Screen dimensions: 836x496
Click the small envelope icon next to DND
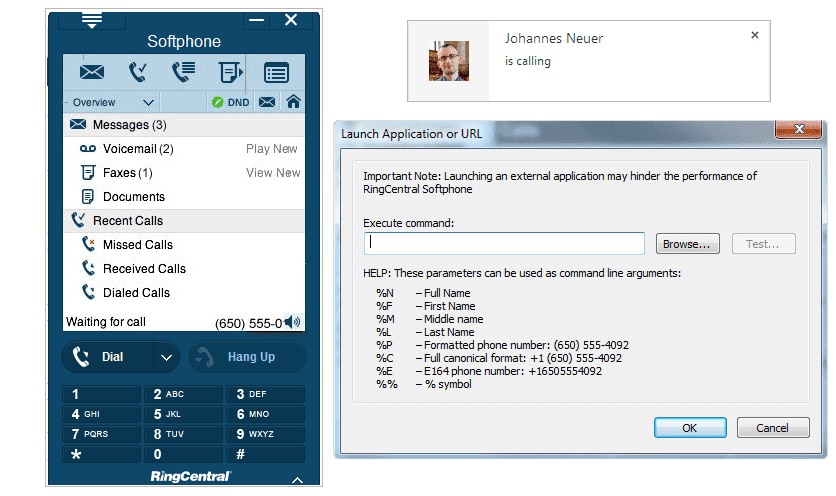click(x=267, y=102)
